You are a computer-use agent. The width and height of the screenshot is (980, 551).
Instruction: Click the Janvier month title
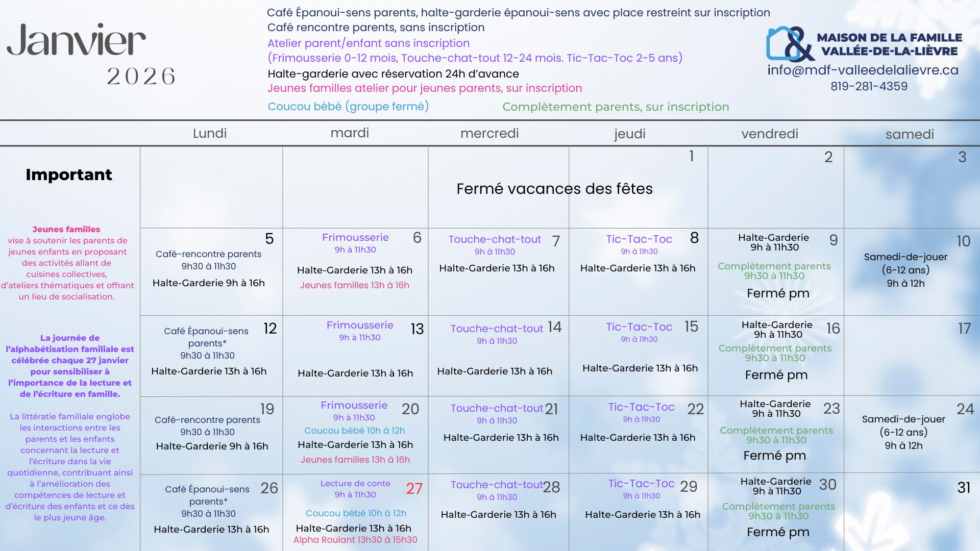tap(77, 41)
